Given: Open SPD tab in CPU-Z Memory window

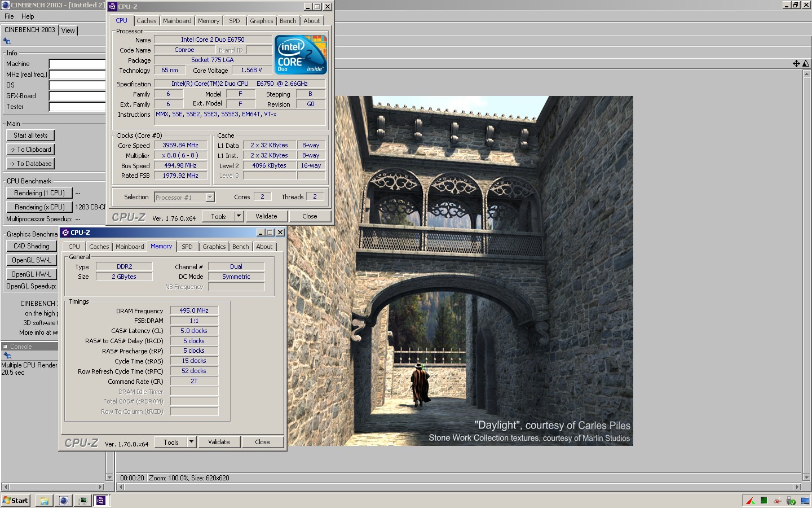Looking at the screenshot, I should 187,247.
